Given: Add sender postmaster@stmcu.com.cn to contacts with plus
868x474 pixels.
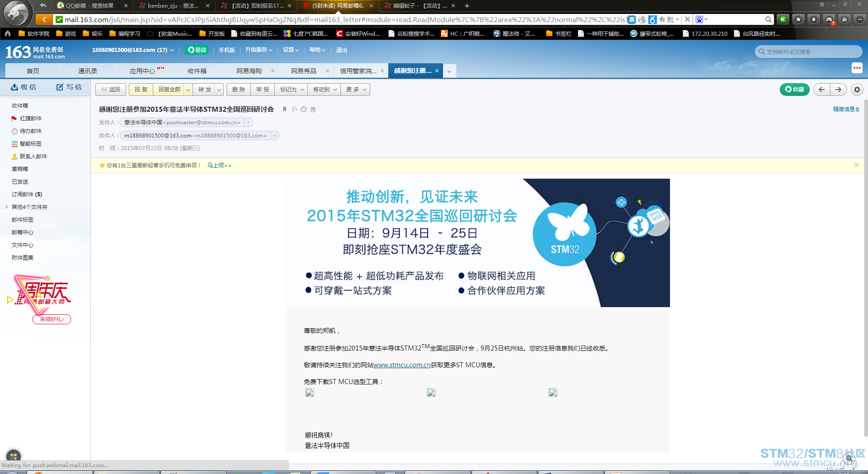Looking at the screenshot, I should (248, 123).
